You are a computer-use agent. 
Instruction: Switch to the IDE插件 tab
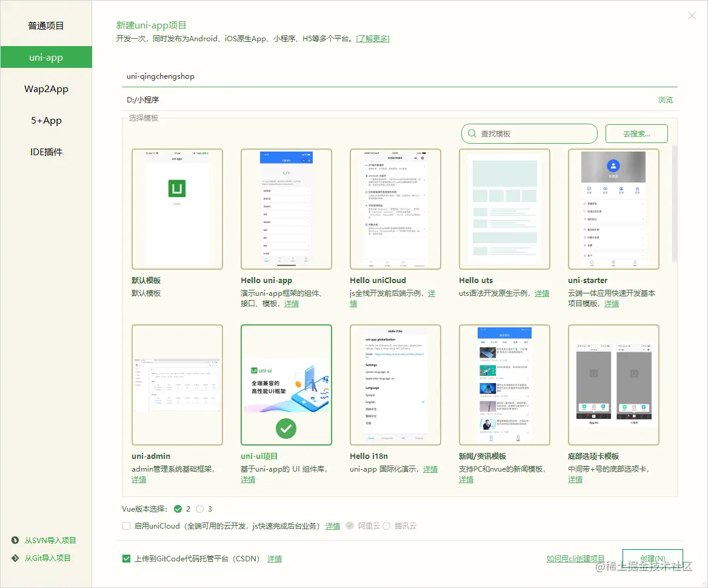(46, 152)
